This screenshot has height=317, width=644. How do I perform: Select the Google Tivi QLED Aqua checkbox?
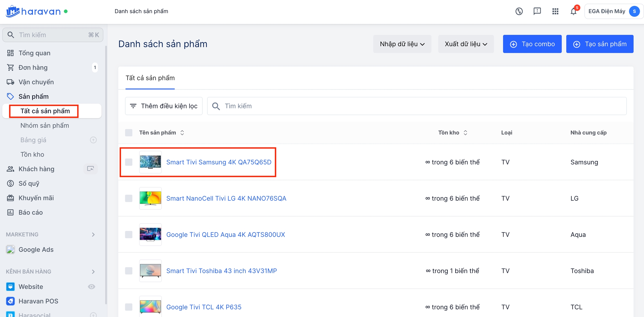[x=129, y=235]
